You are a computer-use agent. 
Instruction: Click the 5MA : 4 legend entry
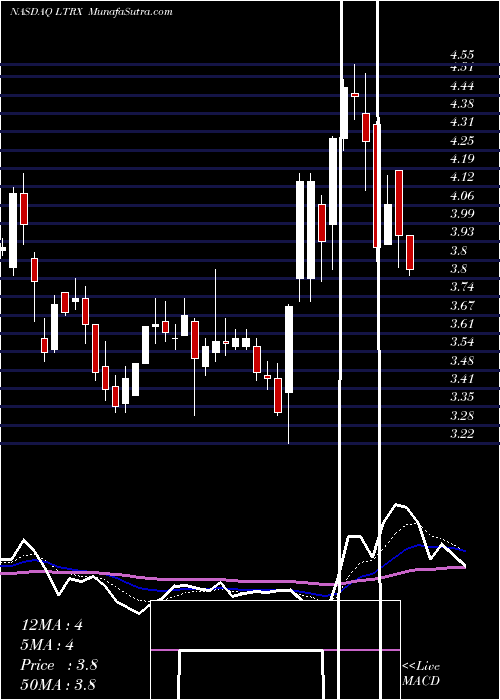[x=47, y=645]
